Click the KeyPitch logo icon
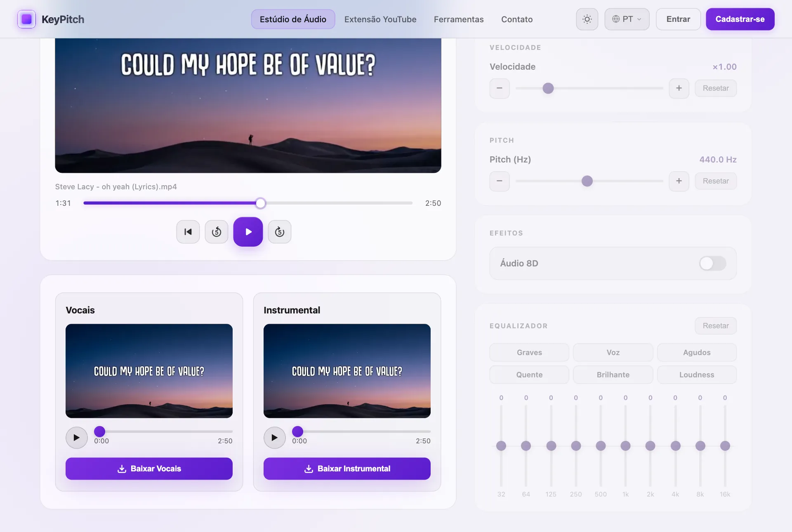 pos(26,19)
